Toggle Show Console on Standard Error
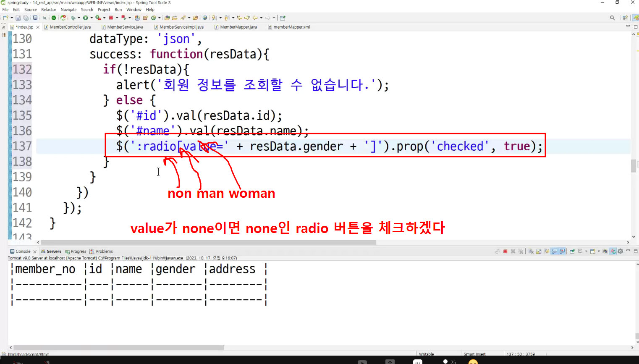 click(x=562, y=251)
